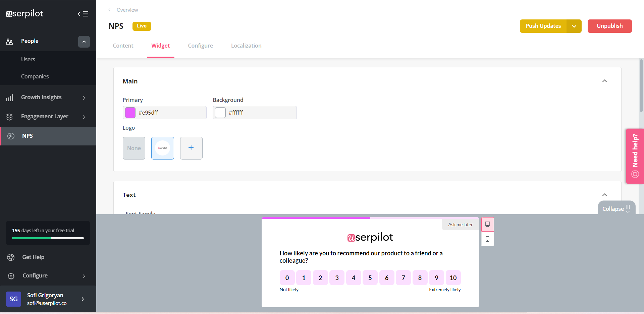Click the Push Updates button

point(543,26)
